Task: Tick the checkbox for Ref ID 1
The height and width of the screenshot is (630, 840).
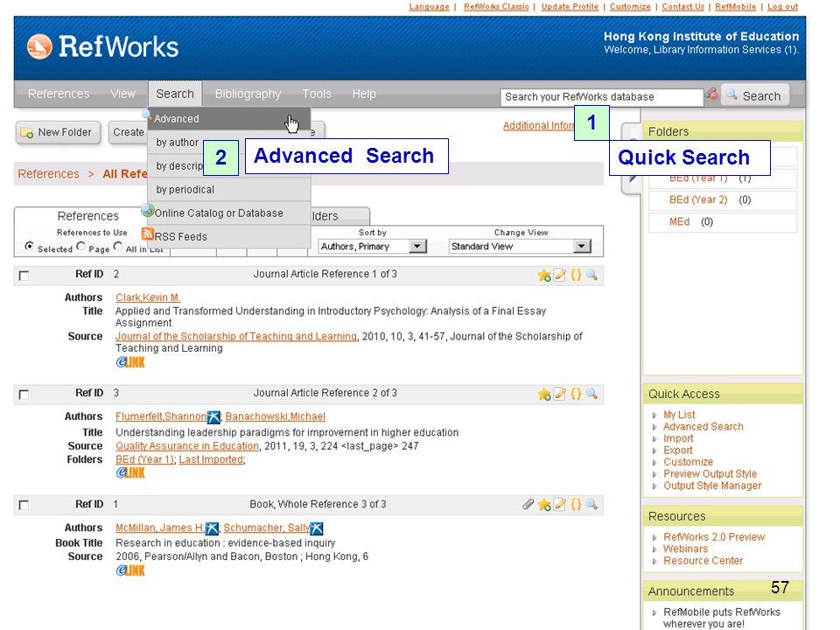Action: (24, 505)
